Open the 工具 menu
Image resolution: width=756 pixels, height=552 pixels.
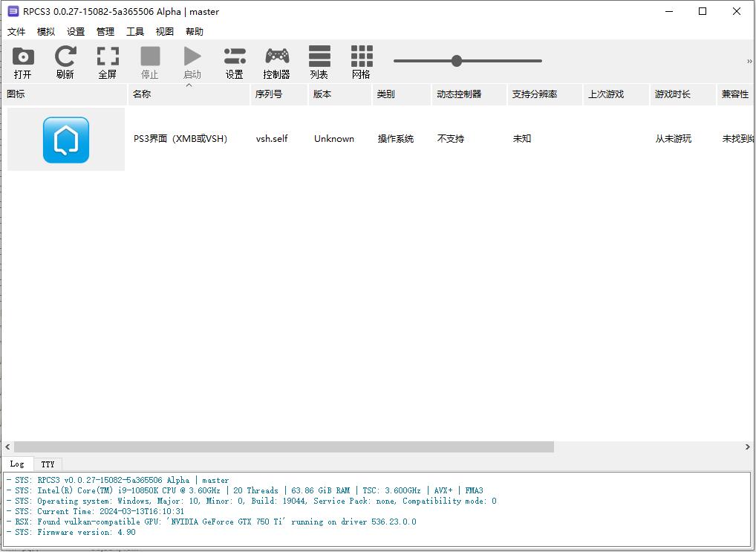coord(135,32)
